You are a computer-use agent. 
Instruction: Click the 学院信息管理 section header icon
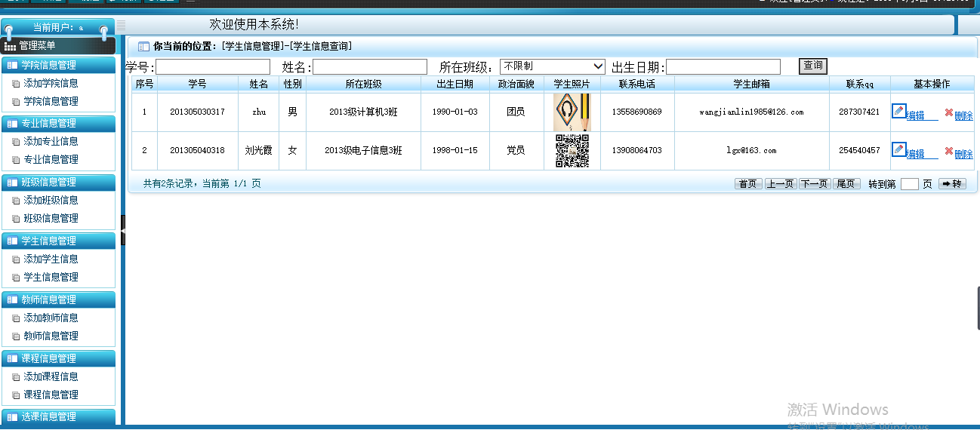[x=12, y=65]
